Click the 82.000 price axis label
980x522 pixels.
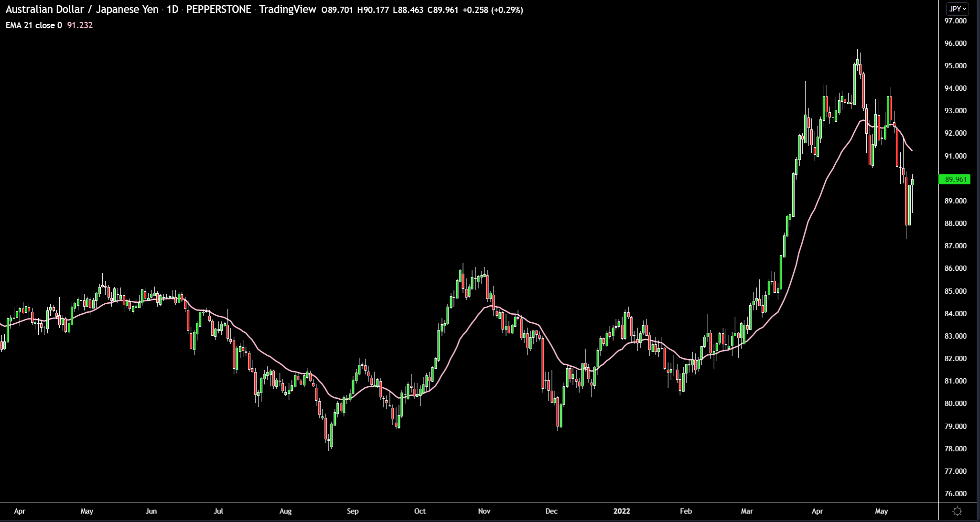click(955, 359)
